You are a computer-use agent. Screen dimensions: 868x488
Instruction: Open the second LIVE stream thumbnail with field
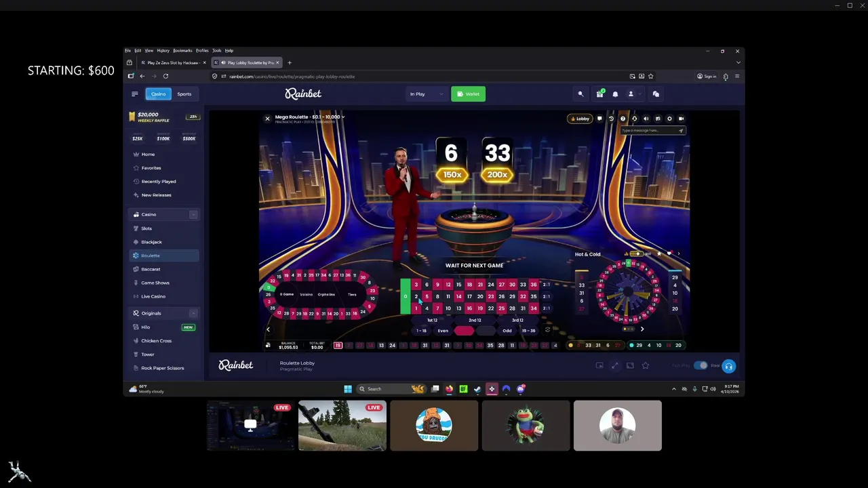[x=342, y=426]
